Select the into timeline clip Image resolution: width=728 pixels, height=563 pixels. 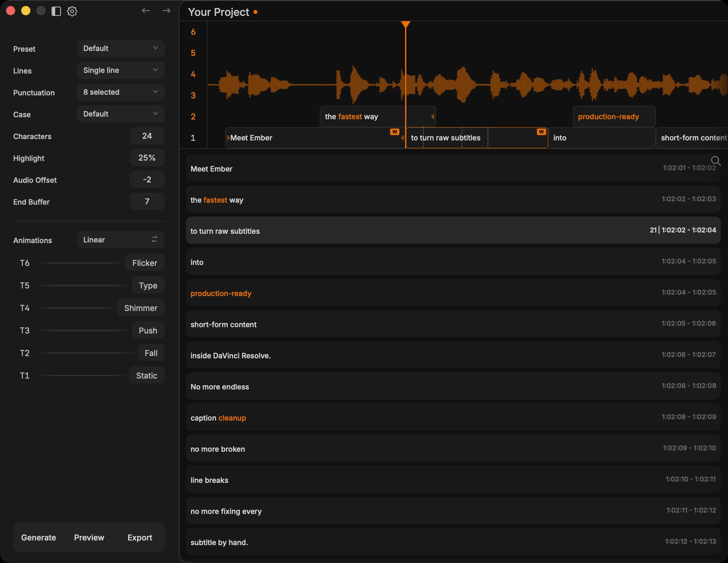pyautogui.click(x=602, y=138)
